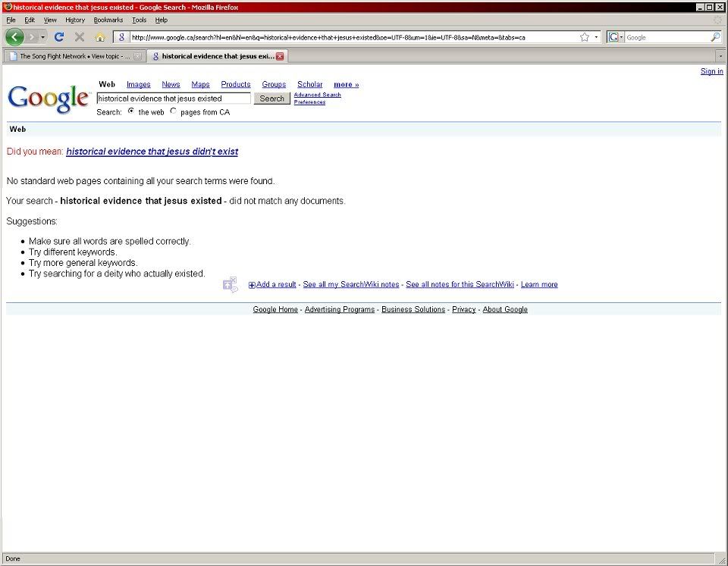Image resolution: width=728 pixels, height=566 pixels.
Task: Click the greyed Forward navigation arrow
Action: tap(32, 36)
